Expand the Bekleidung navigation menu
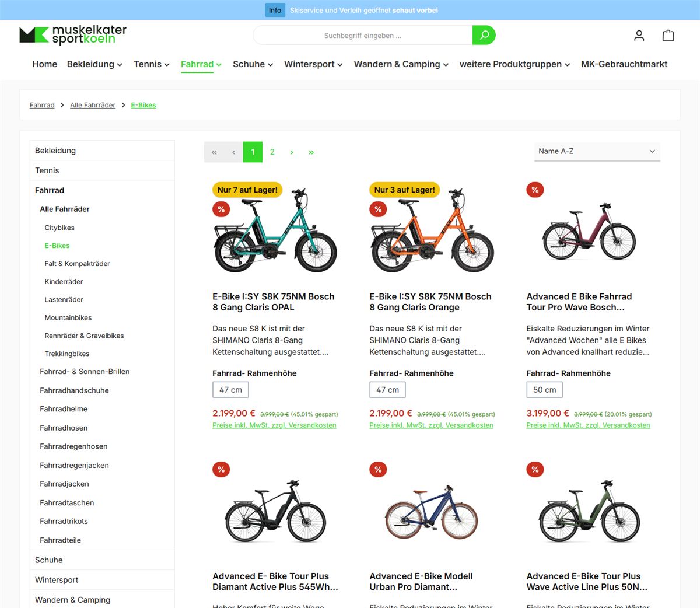The width and height of the screenshot is (700, 608). (94, 64)
